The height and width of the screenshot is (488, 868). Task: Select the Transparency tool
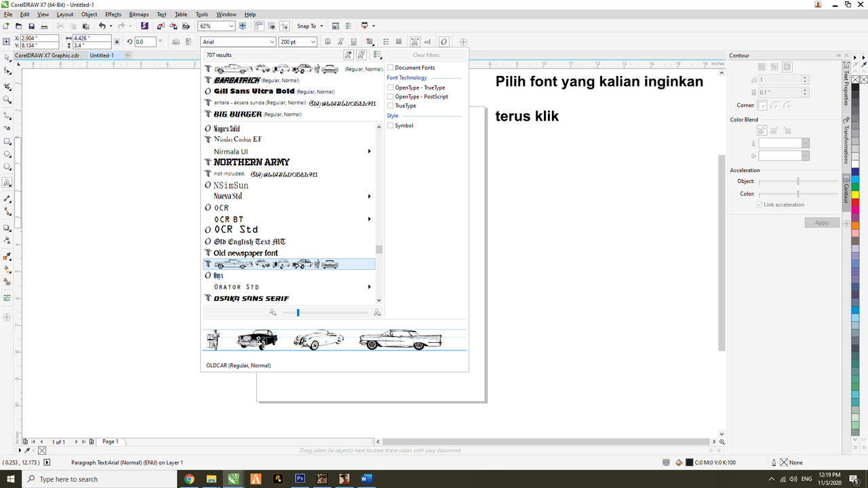[x=7, y=241]
